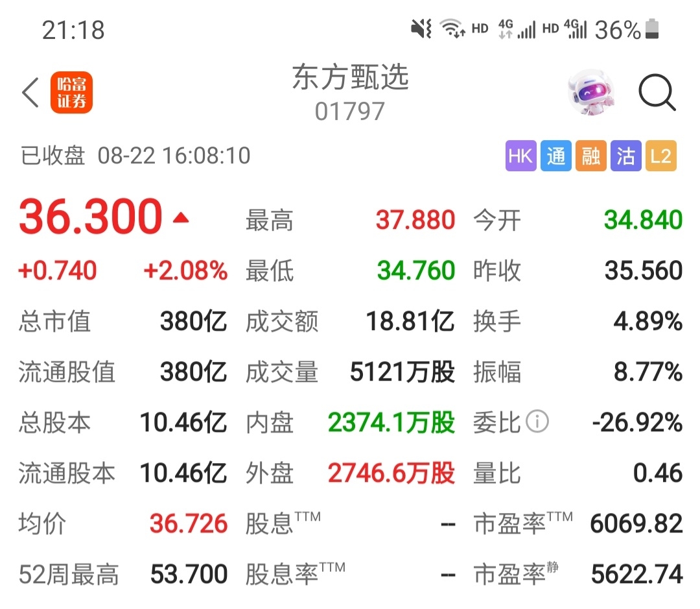Tap the 委比 value -26.92%
Viewport: 700px width, 609px height.
(637, 422)
